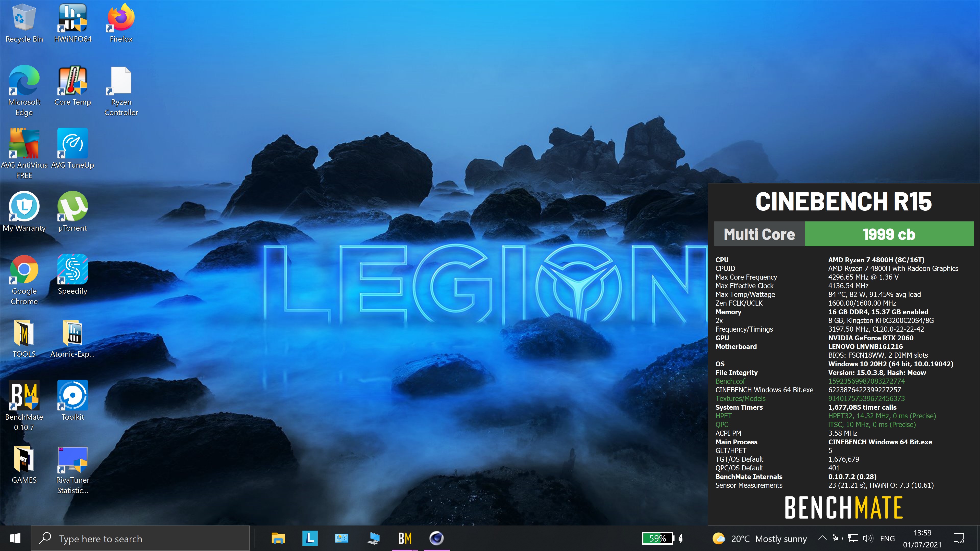
Task: Launch BenchMate 0.10.7 desktop shortcut
Action: [24, 405]
